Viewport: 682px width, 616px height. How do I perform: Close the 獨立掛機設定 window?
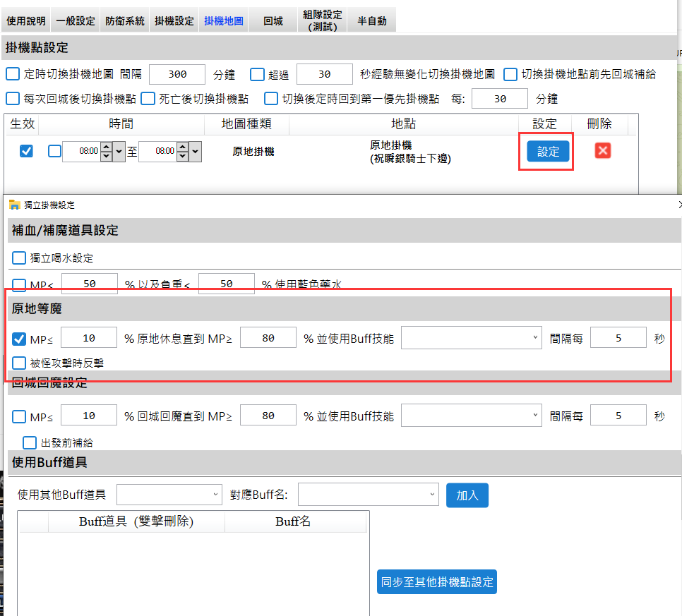click(x=680, y=204)
